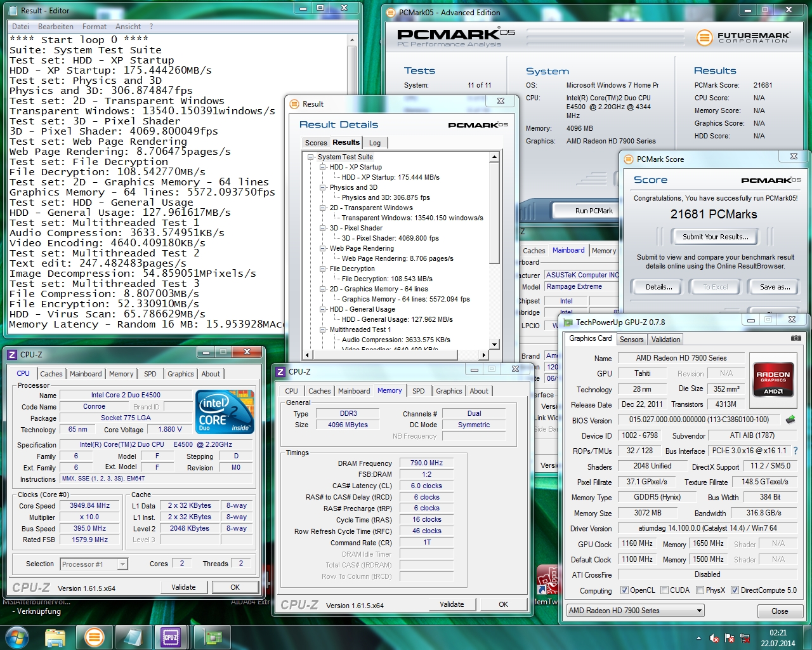Click the Intel Core 2 Duo logo
812x650 pixels.
pyautogui.click(x=225, y=412)
